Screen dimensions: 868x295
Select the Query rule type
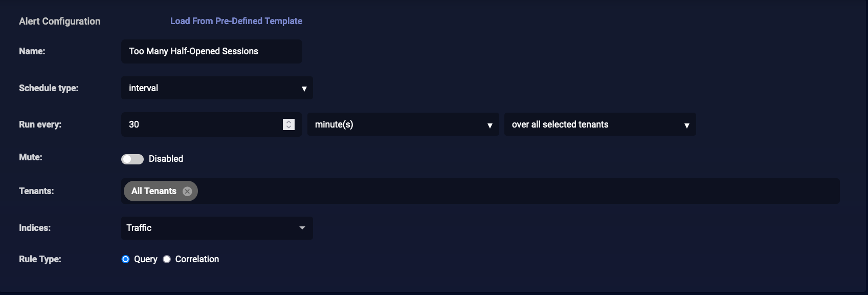(x=126, y=259)
